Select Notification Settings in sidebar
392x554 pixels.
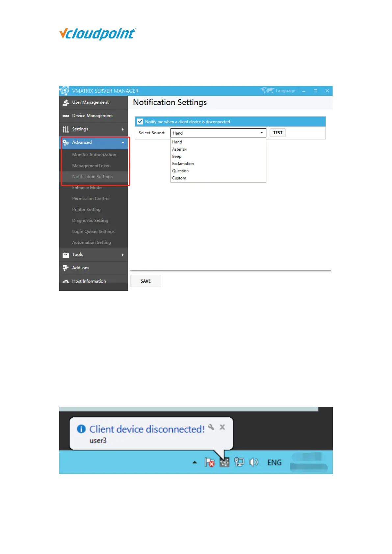tap(93, 177)
